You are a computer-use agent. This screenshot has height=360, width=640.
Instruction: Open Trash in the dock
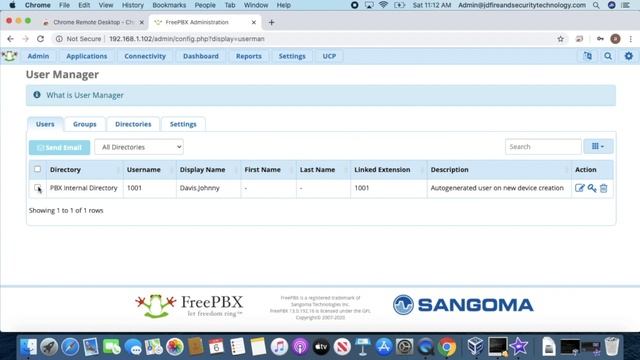point(611,347)
